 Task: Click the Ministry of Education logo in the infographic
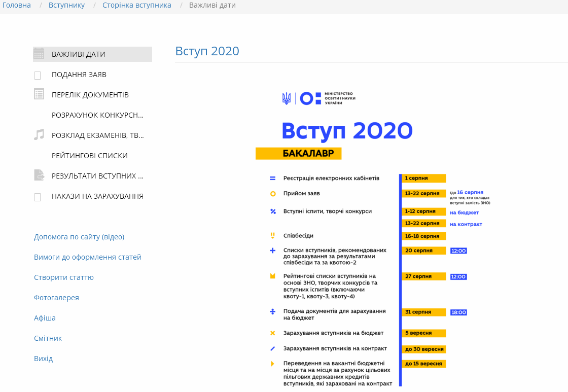(x=318, y=98)
